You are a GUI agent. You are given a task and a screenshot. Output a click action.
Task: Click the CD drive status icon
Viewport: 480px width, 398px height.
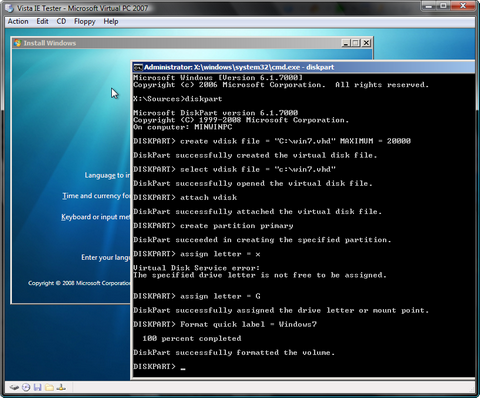[26, 387]
